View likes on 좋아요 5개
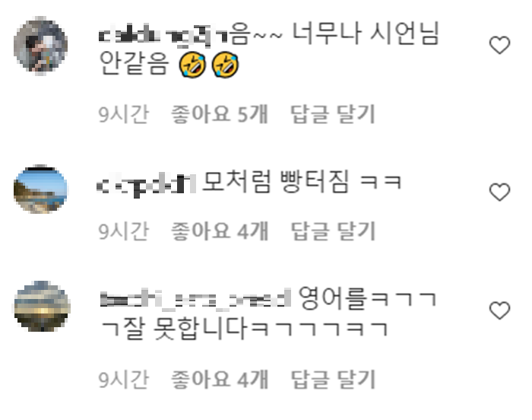532x420 pixels. point(220,114)
